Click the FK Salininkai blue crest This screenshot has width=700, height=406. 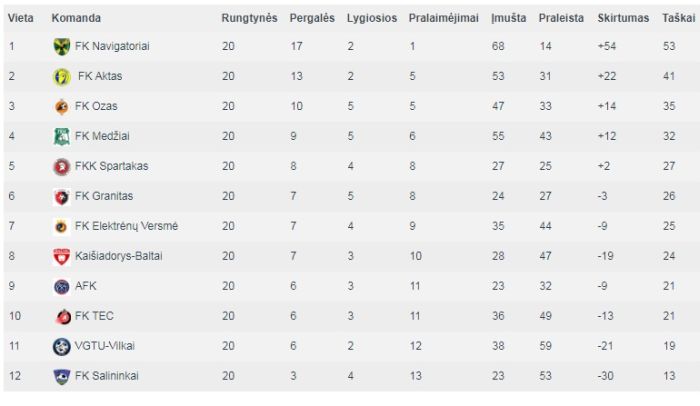tap(62, 376)
